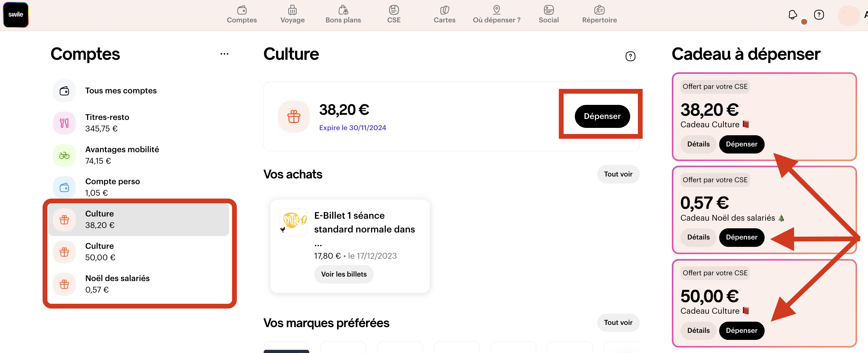The height and width of the screenshot is (353, 868).
Task: Click the help icon in top bar
Action: click(x=819, y=15)
